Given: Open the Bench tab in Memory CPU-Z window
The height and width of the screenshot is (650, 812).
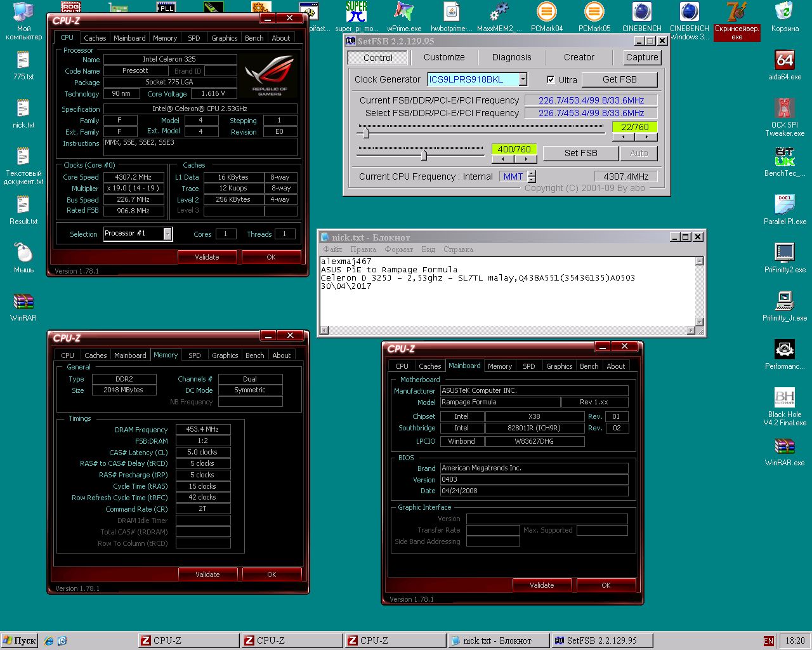Looking at the screenshot, I should (x=255, y=355).
